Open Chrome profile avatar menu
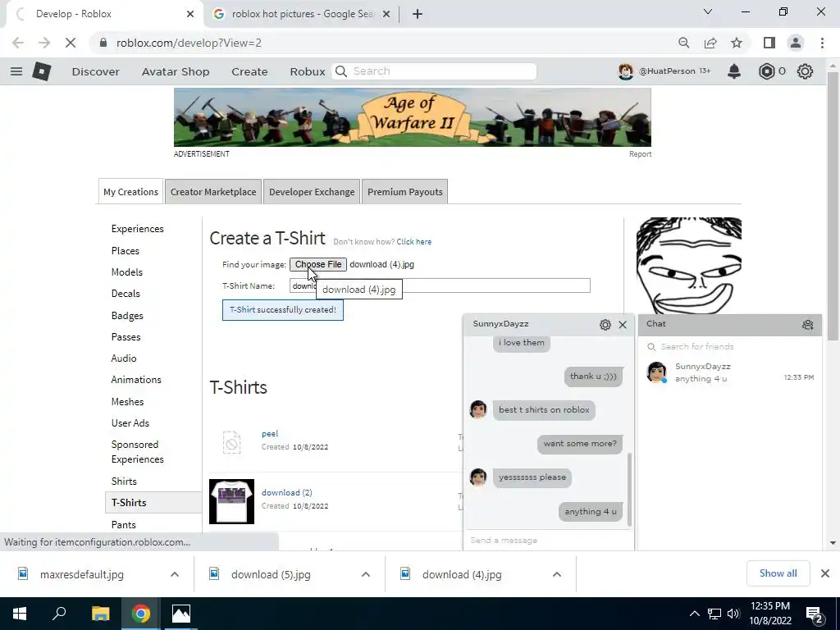The image size is (840, 630). pos(796,43)
